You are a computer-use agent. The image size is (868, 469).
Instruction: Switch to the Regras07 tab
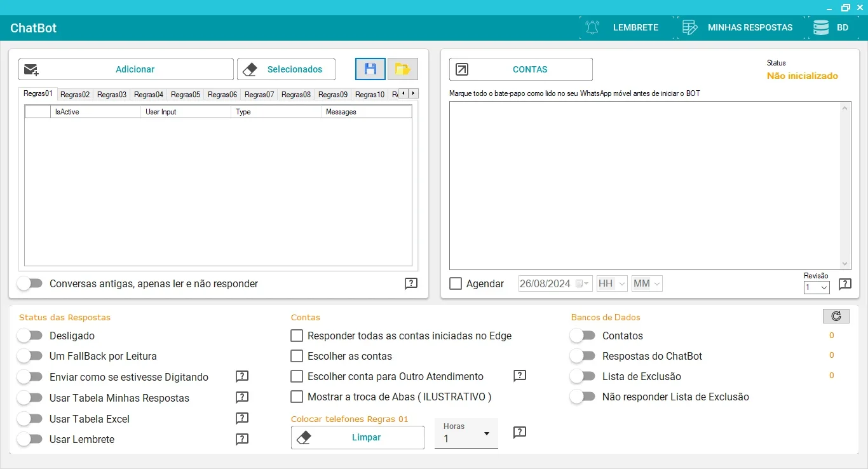point(259,95)
